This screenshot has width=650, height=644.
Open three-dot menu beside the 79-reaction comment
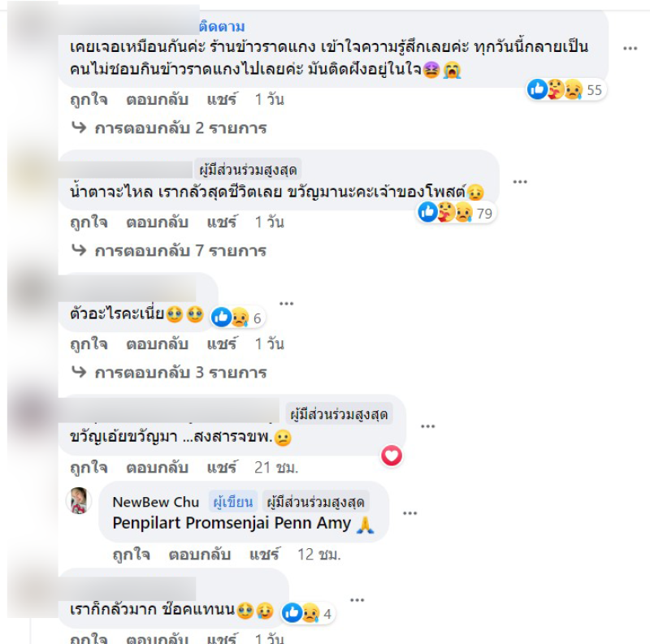(x=520, y=182)
